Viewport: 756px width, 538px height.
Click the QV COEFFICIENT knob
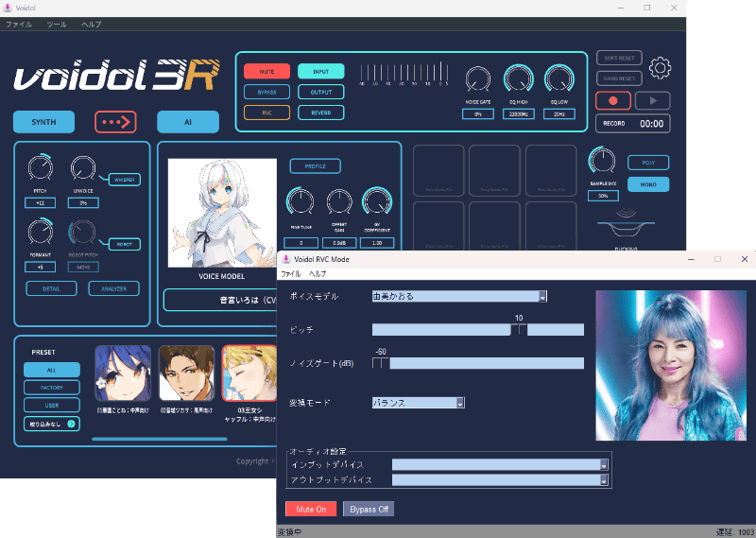377,201
